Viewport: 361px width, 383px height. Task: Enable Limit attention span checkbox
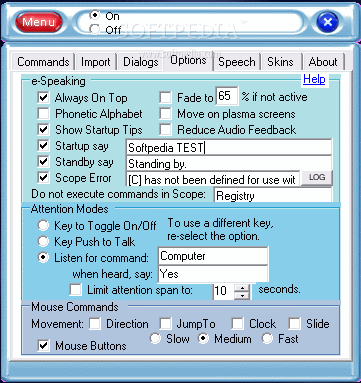(75, 290)
